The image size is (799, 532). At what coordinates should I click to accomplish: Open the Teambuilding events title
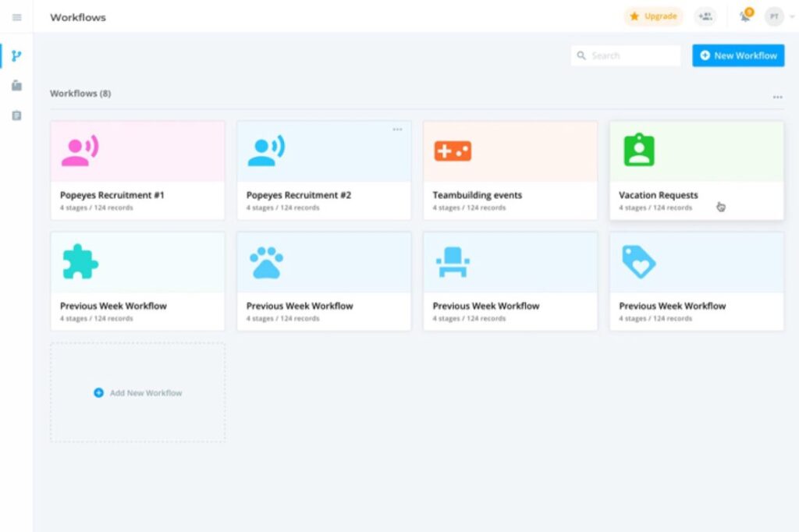tap(478, 195)
